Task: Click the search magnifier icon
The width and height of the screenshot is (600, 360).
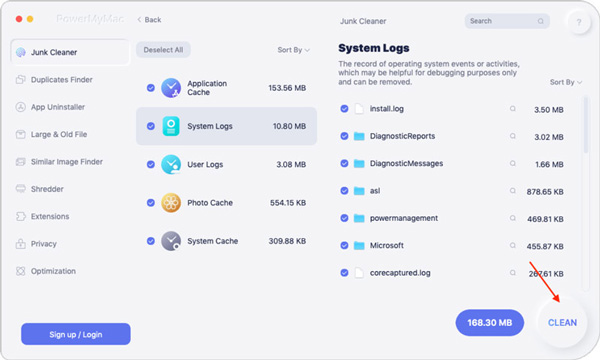Action: (540, 21)
